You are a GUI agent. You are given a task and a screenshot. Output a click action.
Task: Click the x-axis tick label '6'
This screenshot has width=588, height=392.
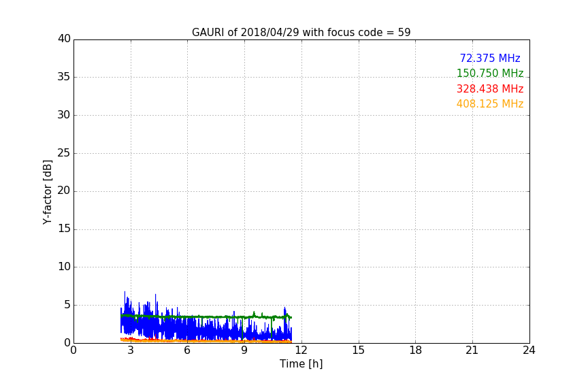[x=187, y=350]
